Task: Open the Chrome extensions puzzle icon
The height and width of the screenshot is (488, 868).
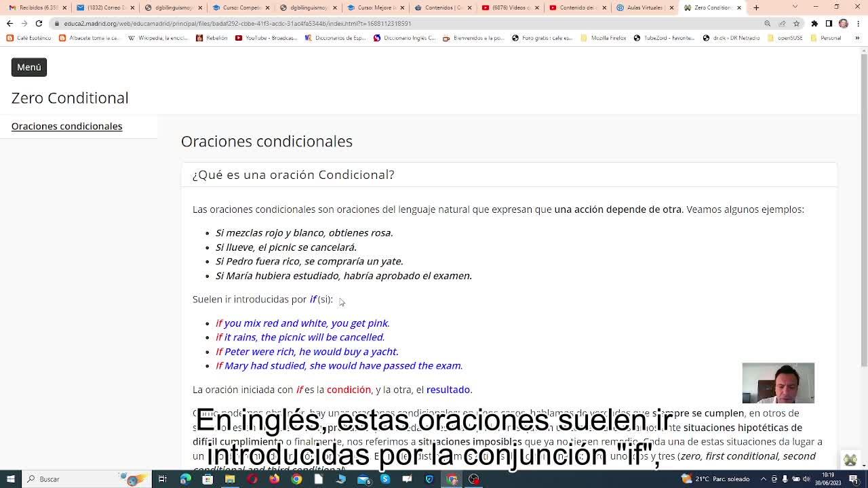Action: pyautogui.click(x=814, y=23)
